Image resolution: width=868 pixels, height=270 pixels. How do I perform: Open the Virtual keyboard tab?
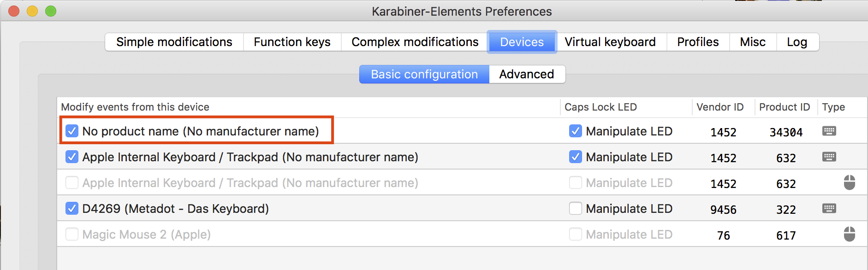click(610, 42)
